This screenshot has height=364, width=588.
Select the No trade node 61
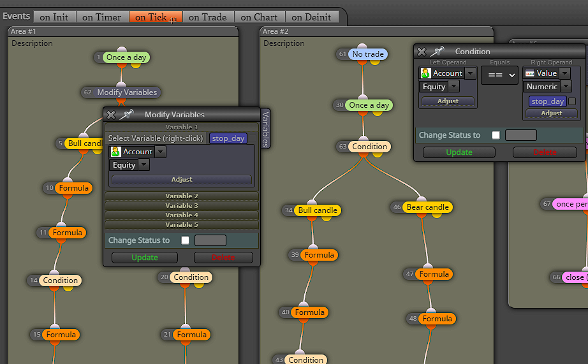(367, 54)
